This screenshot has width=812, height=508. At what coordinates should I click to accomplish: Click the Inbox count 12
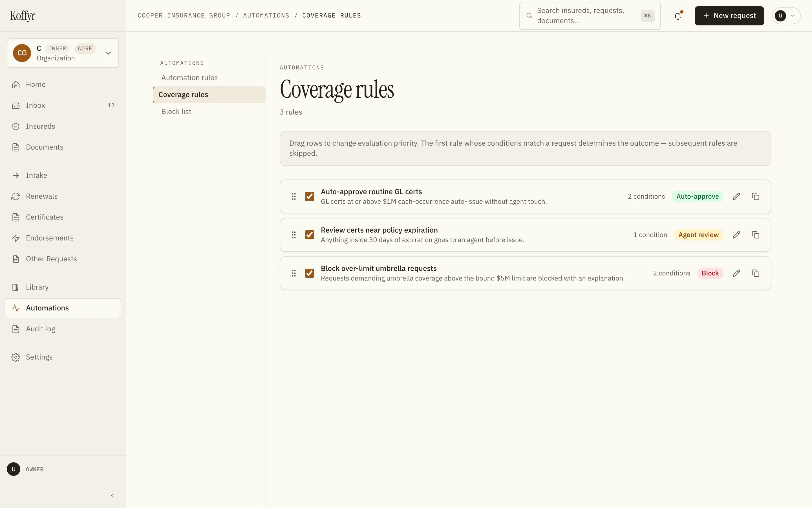(111, 106)
